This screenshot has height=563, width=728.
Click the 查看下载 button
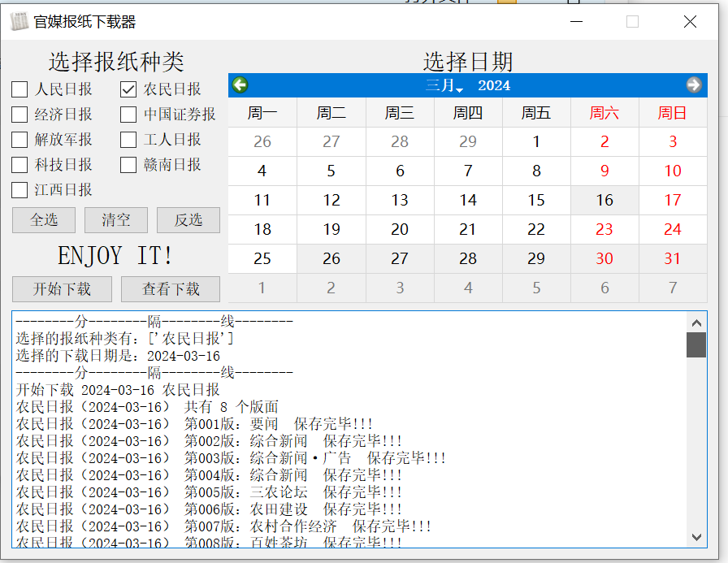pyautogui.click(x=171, y=288)
